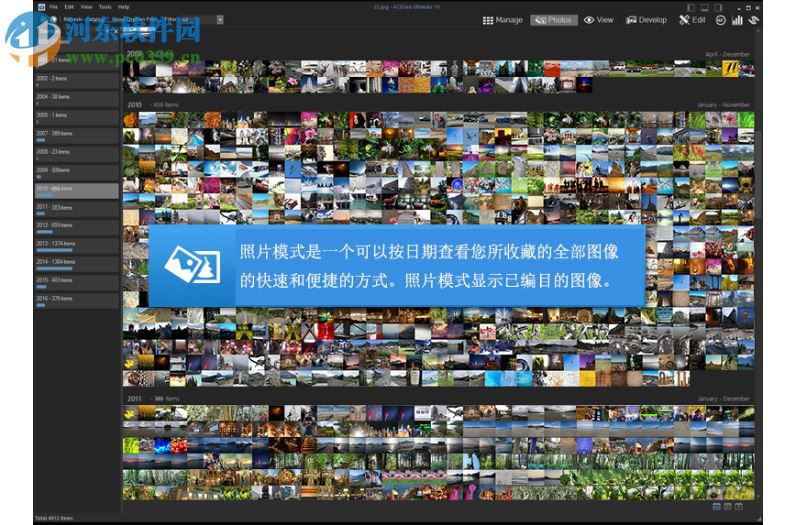Image resolution: width=796 pixels, height=525 pixels.
Task: Select the highlighted 2010 year row
Action: (x=77, y=190)
